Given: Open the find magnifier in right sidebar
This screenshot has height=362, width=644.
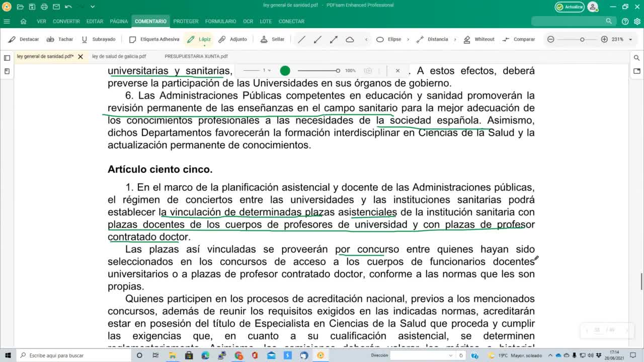Looking at the screenshot, I should [637, 58].
